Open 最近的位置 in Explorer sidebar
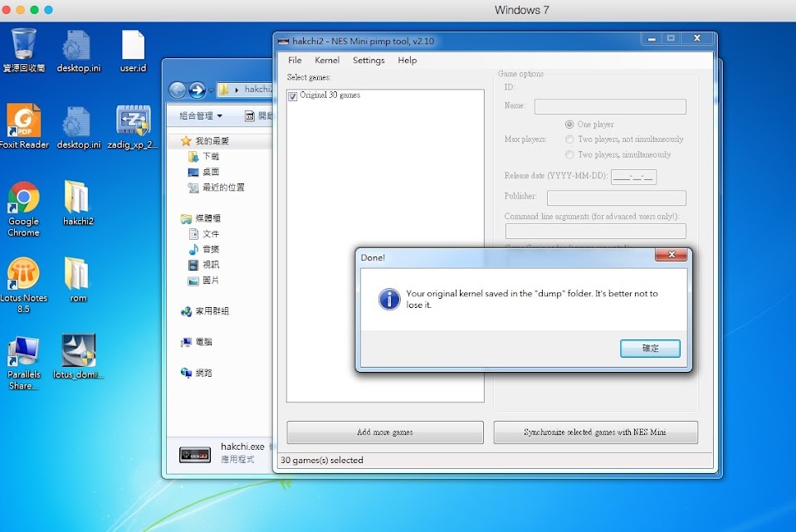 point(216,188)
